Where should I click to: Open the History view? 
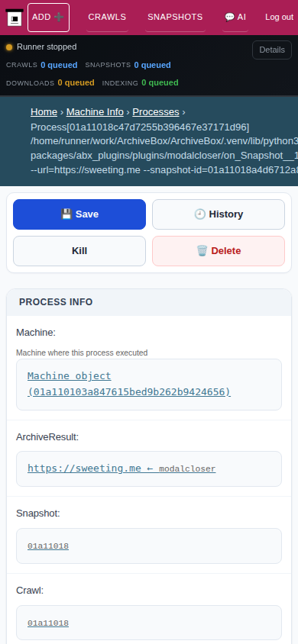[219, 214]
